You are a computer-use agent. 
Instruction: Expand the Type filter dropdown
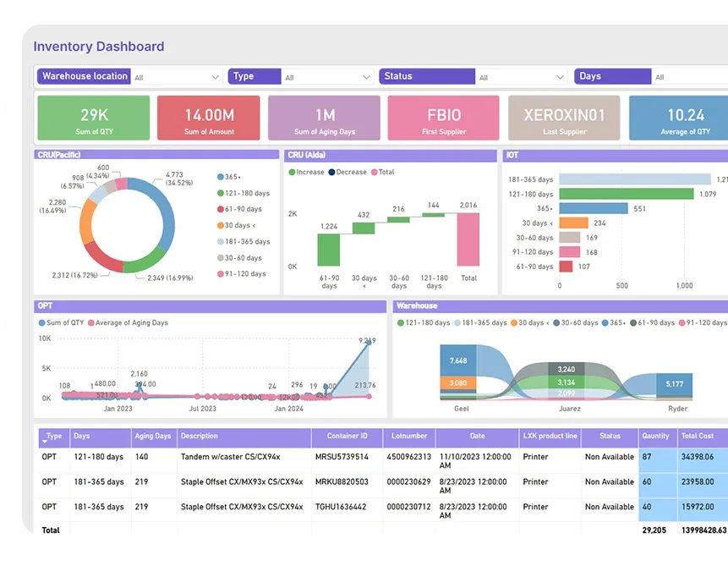(x=366, y=77)
